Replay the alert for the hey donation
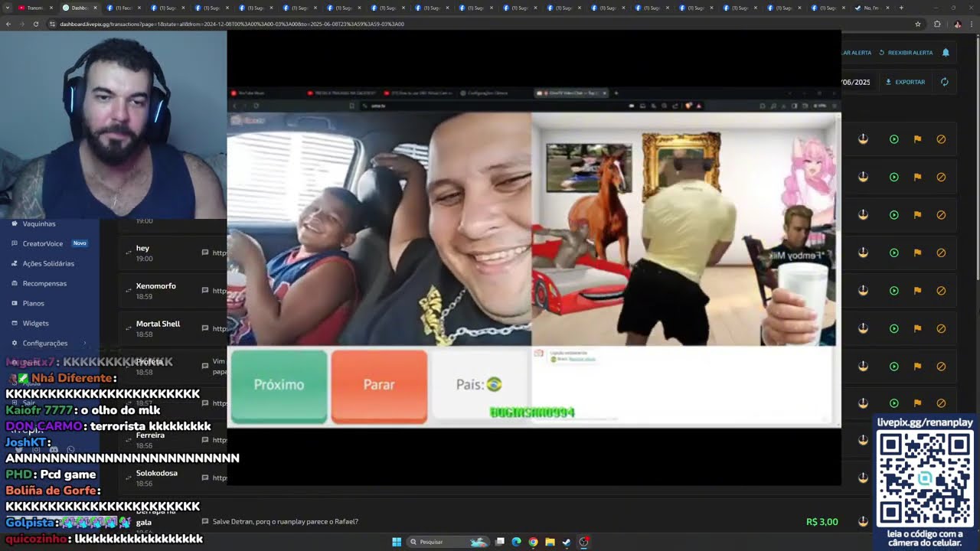This screenshot has width=980, height=551. (893, 253)
